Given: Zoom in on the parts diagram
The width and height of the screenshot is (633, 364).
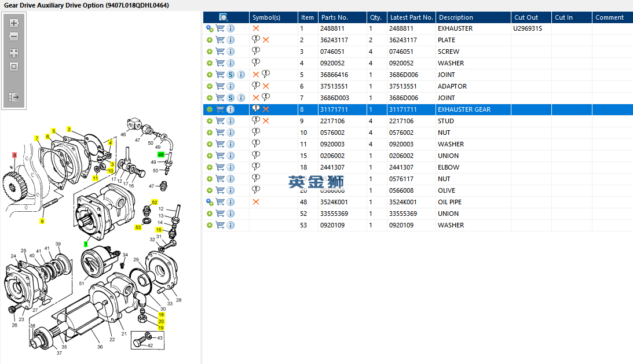Looking at the screenshot, I should pos(14,23).
